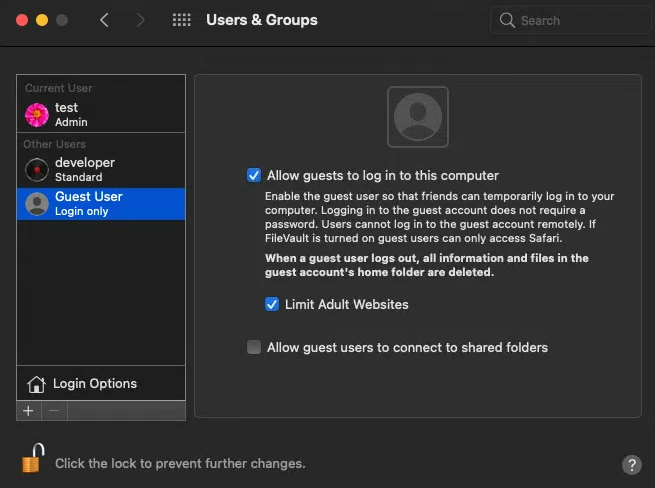Viewport: 655px width, 488px height.
Task: Click the Login Options house icon
Action: [37, 384]
